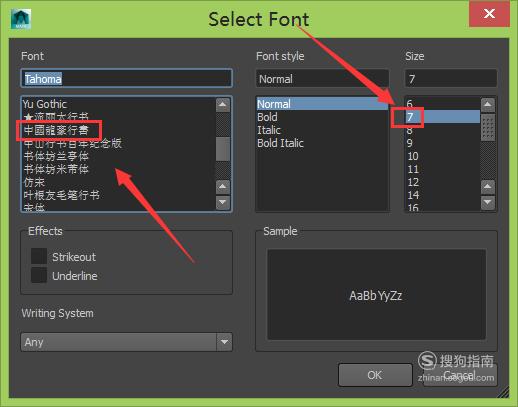Choose Bold font style
This screenshot has height=407, width=518.
click(322, 117)
